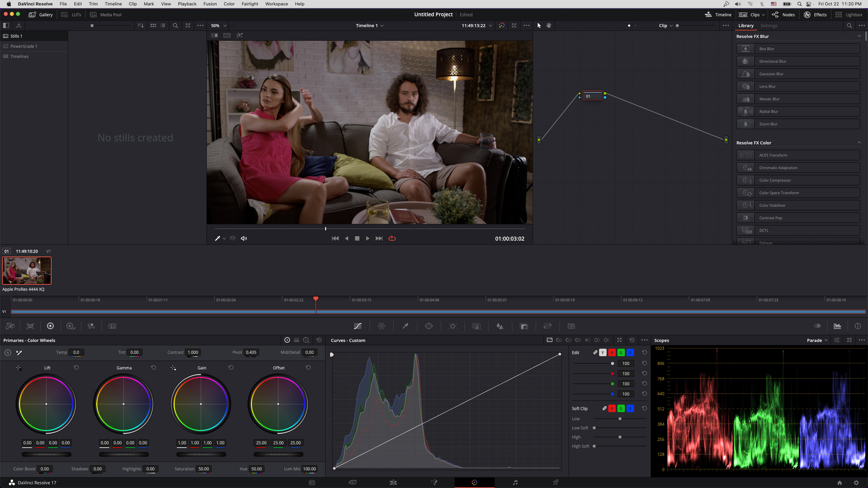
Task: Switch to effects Settings tab
Action: tap(769, 25)
